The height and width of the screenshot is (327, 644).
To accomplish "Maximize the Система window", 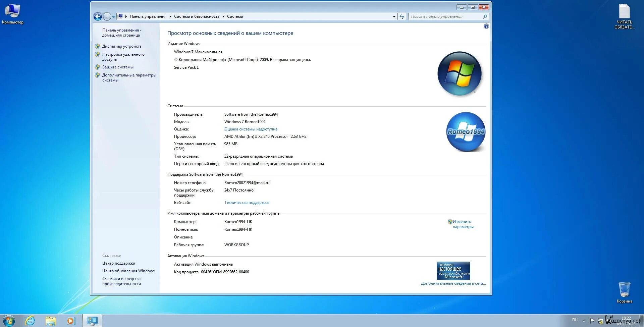I will coord(473,7).
